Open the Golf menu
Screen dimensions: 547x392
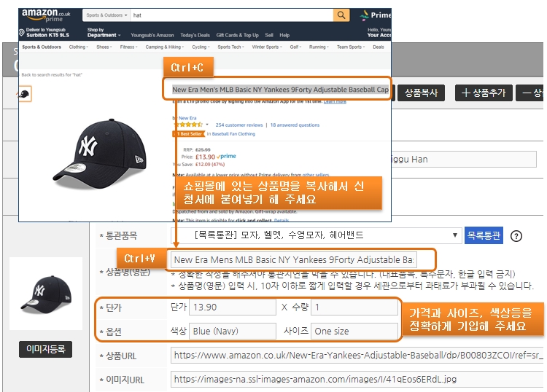295,47
